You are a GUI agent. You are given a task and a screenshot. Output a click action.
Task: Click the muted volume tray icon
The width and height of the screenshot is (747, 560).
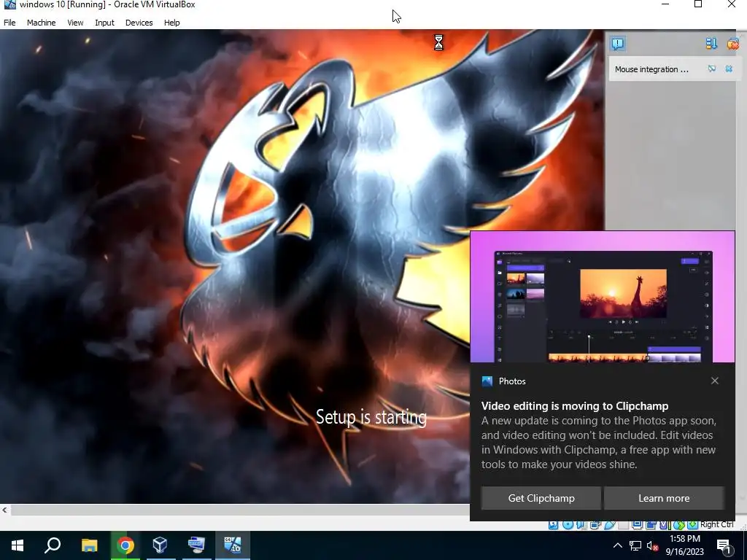click(x=652, y=545)
